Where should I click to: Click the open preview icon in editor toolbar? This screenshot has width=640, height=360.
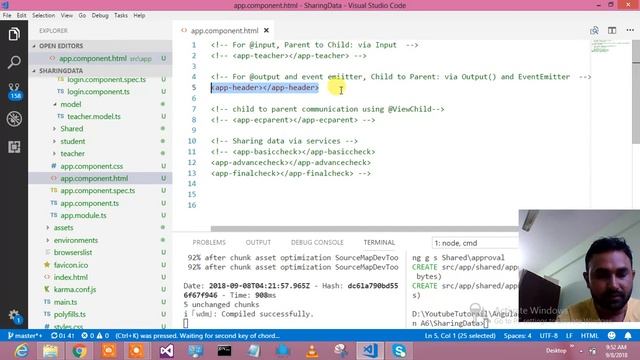click(594, 30)
